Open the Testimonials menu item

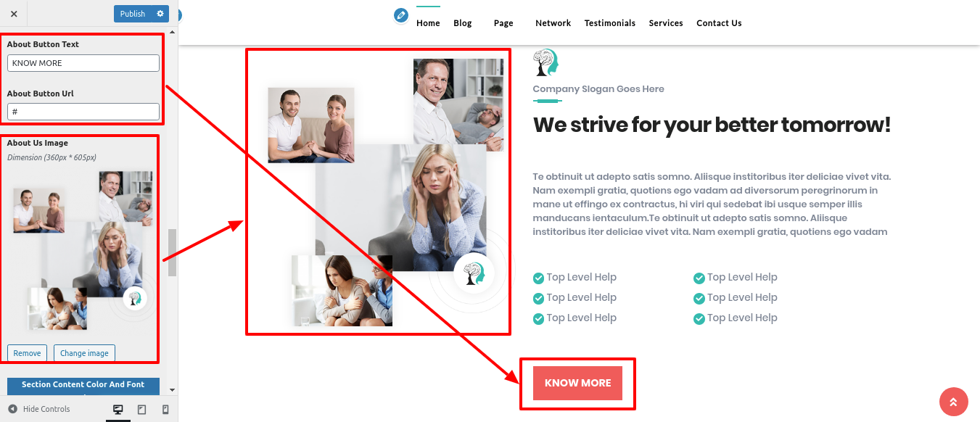pyautogui.click(x=610, y=23)
